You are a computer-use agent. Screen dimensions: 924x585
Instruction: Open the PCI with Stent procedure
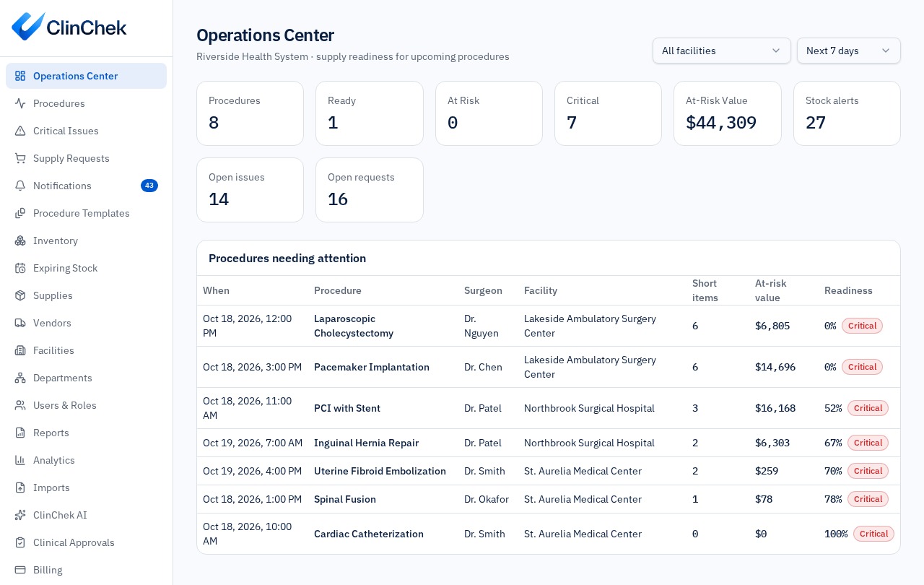pyautogui.click(x=347, y=408)
